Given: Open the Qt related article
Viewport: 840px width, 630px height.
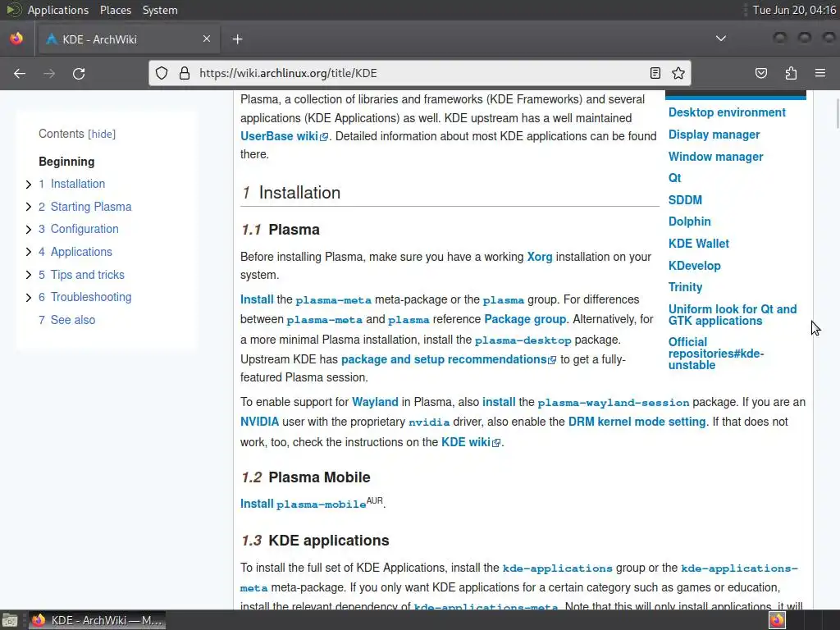Looking at the screenshot, I should tap(674, 178).
